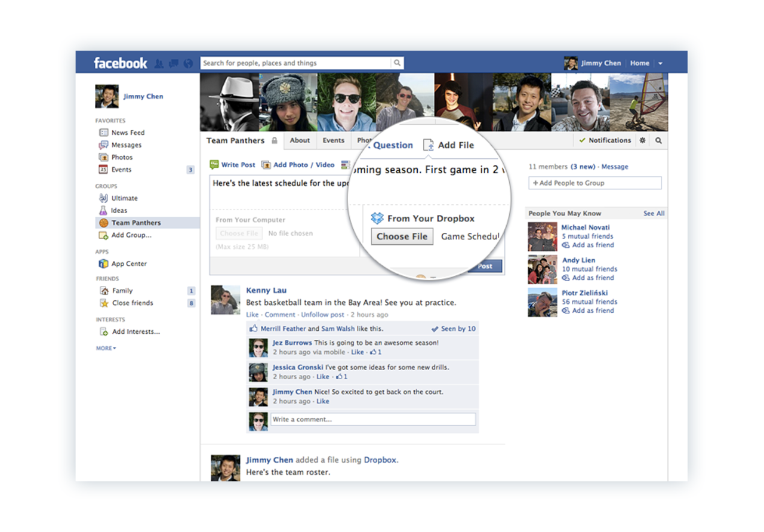
Task: Click the search magnifier icon on group toolbar
Action: tap(658, 140)
